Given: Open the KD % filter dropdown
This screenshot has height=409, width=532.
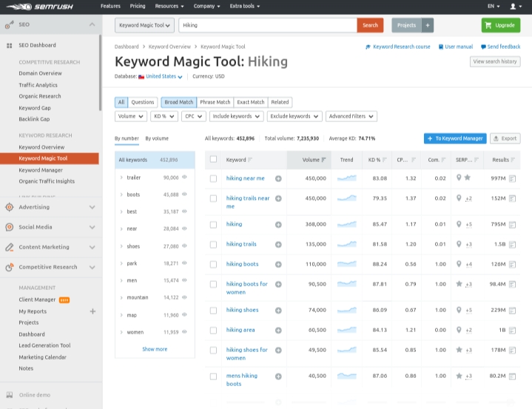Looking at the screenshot, I should click(164, 116).
